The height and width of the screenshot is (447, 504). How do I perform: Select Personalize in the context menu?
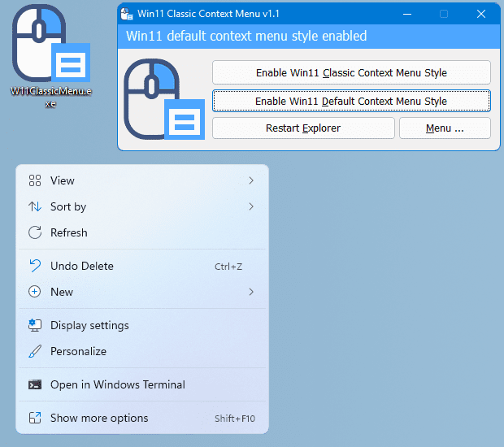[x=142, y=351]
